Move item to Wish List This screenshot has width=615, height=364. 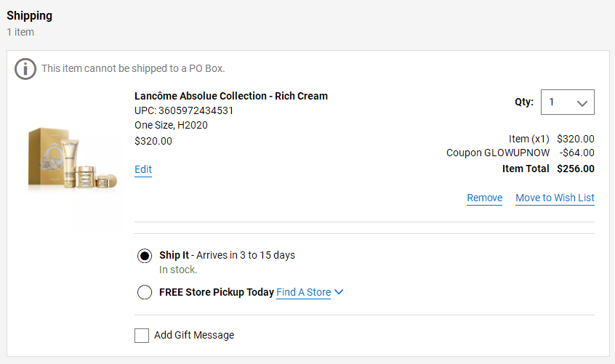(555, 198)
